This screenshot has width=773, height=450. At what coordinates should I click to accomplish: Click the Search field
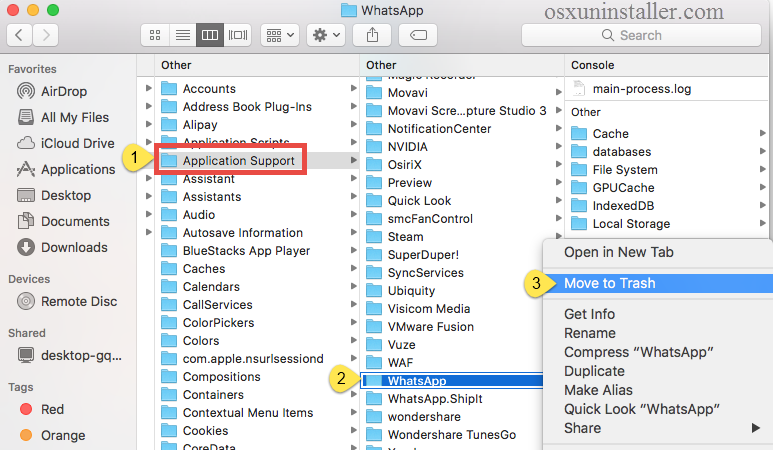click(x=641, y=35)
